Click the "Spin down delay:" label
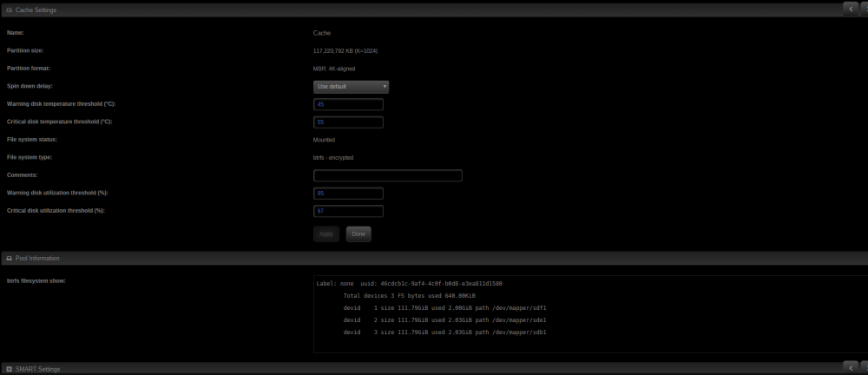 (30, 87)
